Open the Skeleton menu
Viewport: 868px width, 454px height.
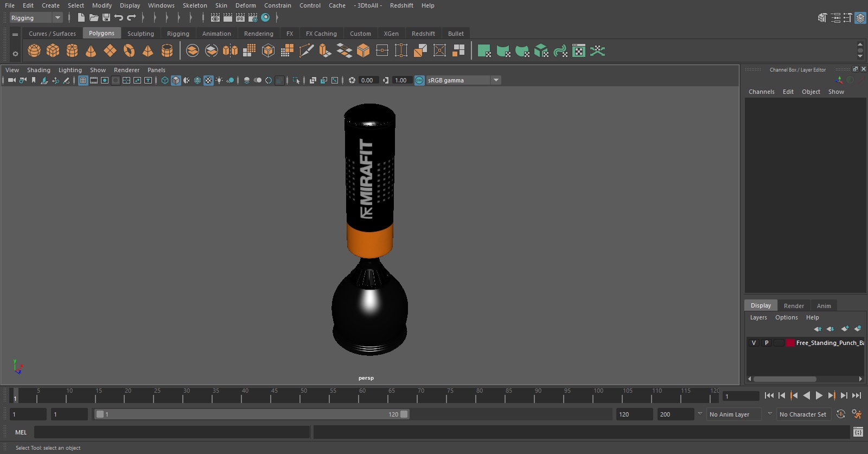pyautogui.click(x=195, y=5)
